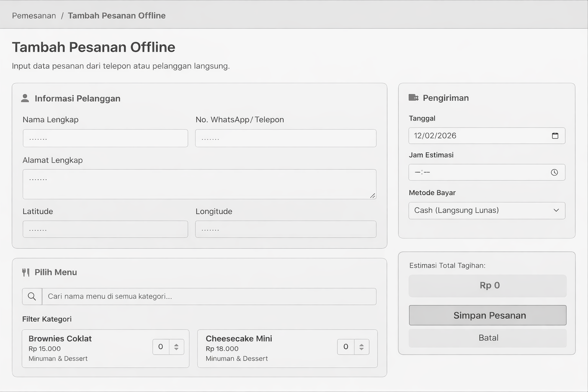Click the calendar icon in Tanggal field

[x=555, y=136]
